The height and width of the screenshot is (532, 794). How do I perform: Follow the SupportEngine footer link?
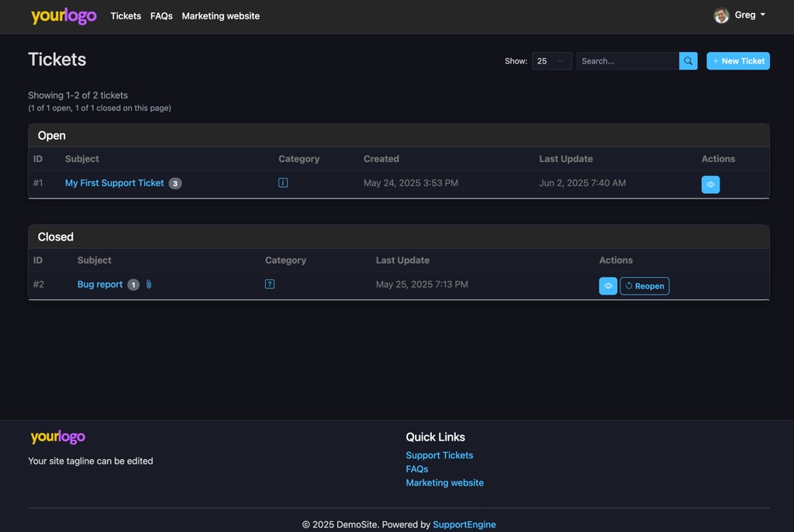coord(464,524)
